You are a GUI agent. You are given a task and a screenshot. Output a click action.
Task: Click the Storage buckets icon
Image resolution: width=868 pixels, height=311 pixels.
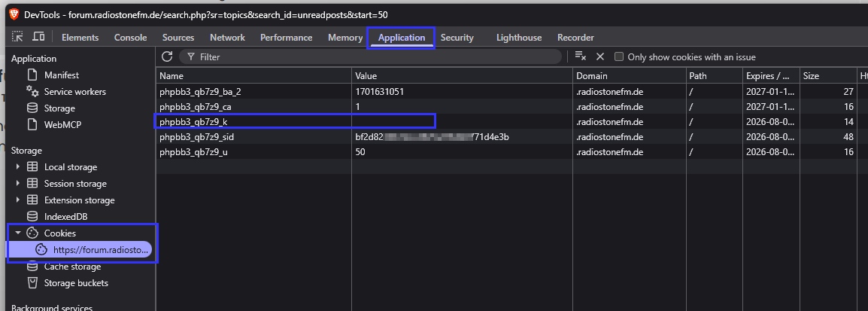point(33,283)
